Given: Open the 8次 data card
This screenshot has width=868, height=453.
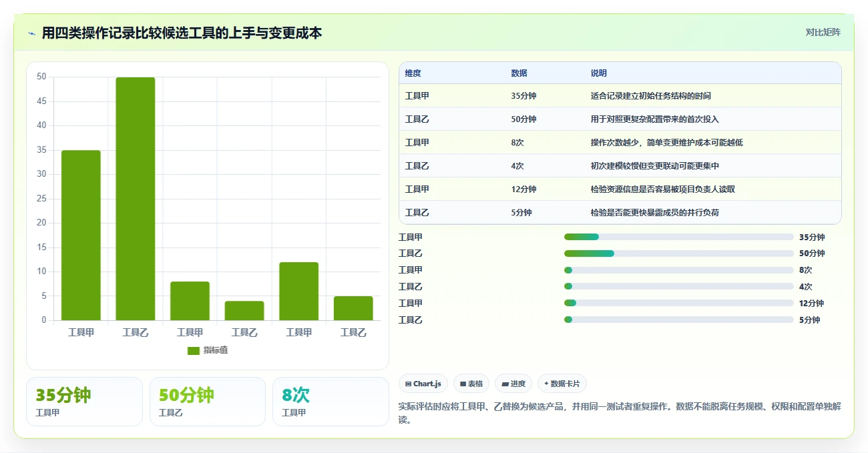Looking at the screenshot, I should (331, 402).
